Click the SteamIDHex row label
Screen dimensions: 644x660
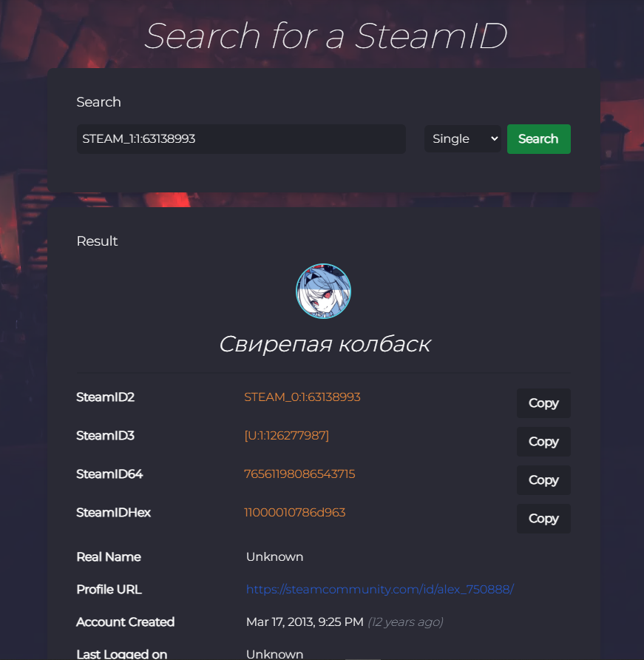point(113,512)
